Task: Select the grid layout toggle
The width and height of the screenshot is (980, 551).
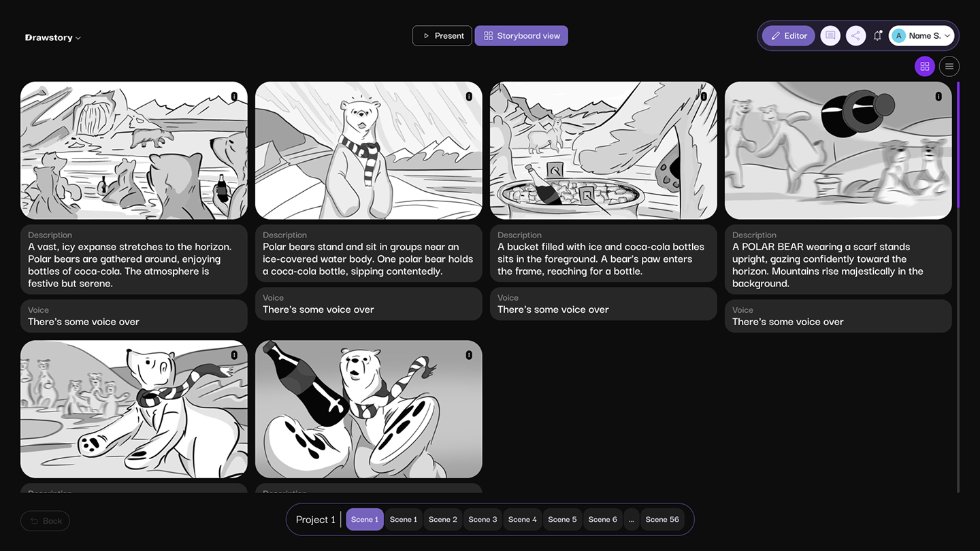Action: coord(924,66)
